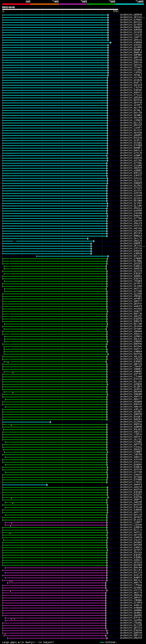Select the UniRef100_A3BMZ8 label
This screenshot has height=644, width=146.
click(x=131, y=254)
